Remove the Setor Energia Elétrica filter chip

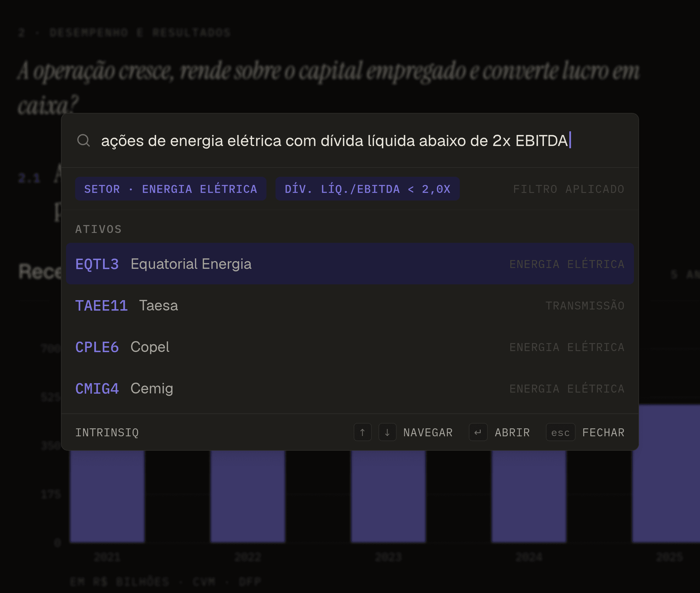click(x=171, y=189)
